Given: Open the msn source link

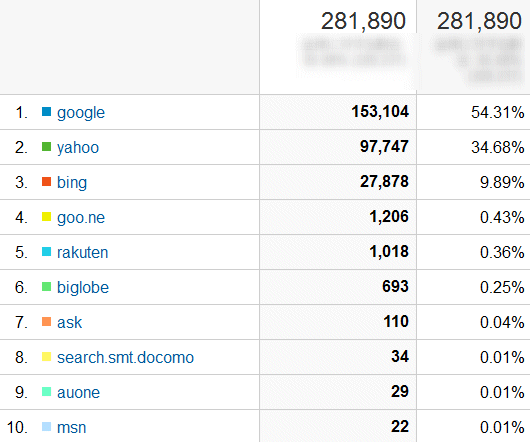Looking at the screenshot, I should (71, 427).
